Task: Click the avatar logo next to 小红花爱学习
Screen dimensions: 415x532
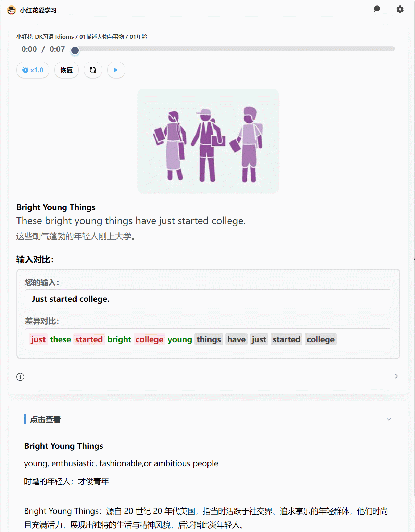Action: click(11, 10)
